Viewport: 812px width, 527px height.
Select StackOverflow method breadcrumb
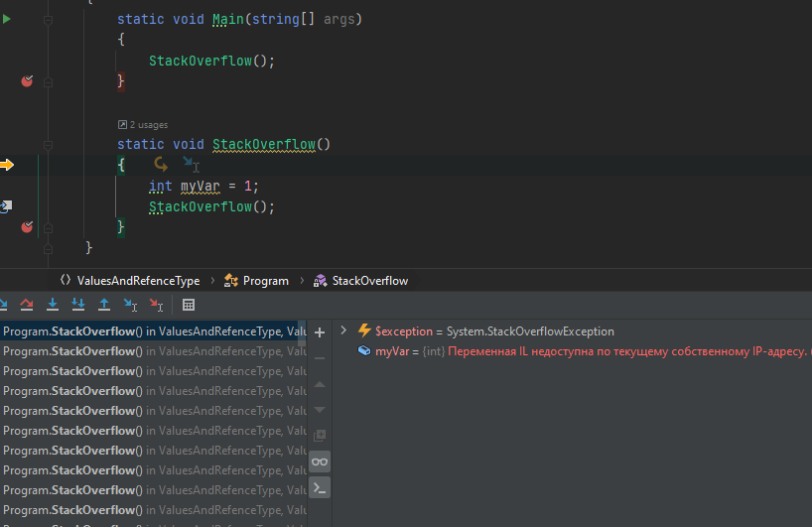coord(361,281)
